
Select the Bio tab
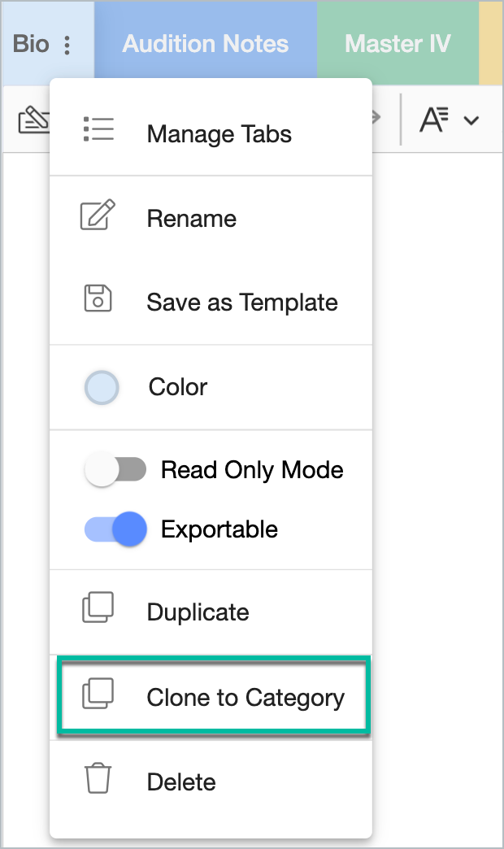tap(31, 44)
